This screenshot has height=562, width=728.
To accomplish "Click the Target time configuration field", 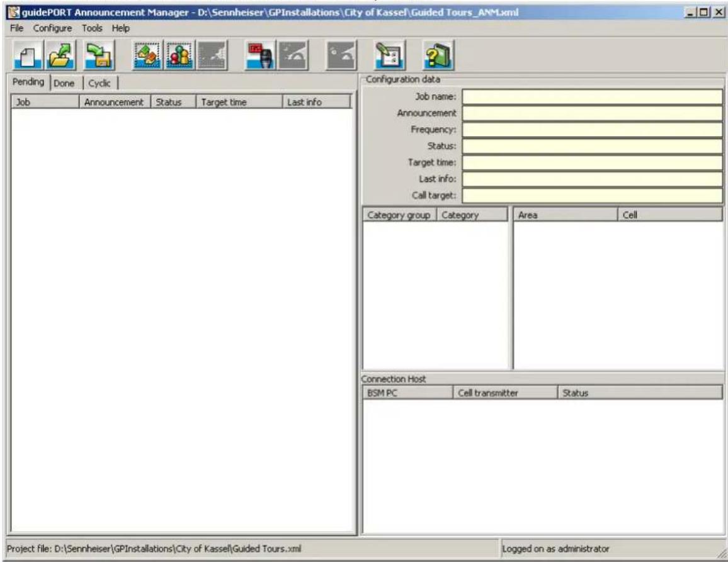I will pos(593,162).
